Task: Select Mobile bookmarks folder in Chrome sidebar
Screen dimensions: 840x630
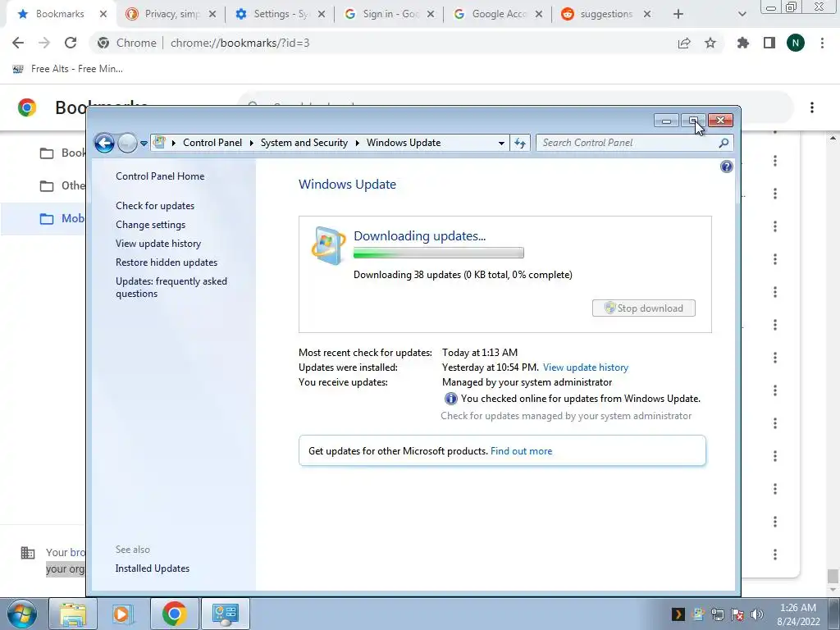Action: click(44, 218)
